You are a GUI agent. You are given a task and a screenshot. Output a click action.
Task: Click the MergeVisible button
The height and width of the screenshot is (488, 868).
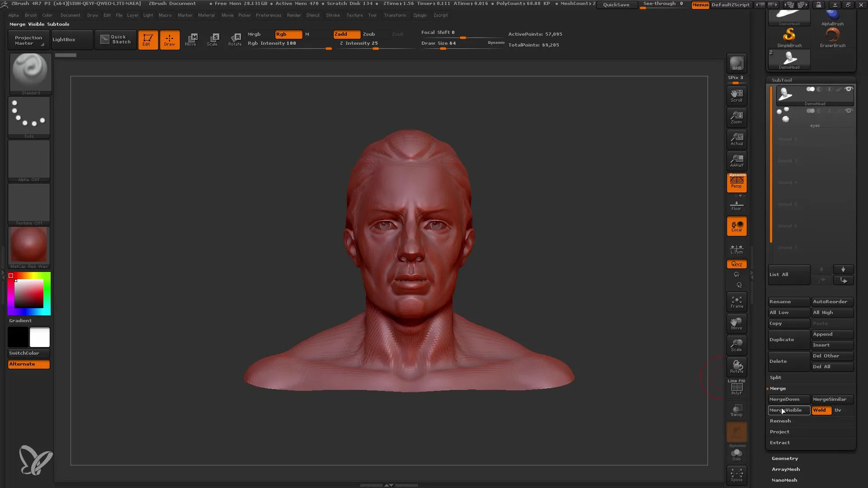[789, 410]
